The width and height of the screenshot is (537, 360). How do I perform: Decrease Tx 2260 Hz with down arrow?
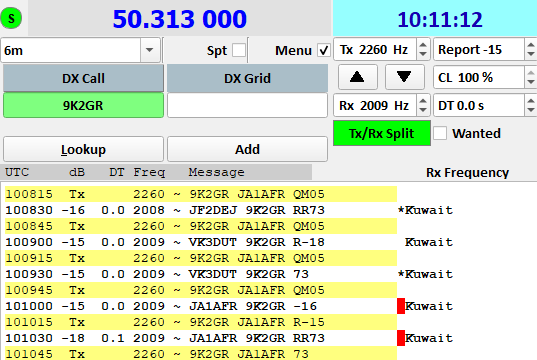point(423,54)
